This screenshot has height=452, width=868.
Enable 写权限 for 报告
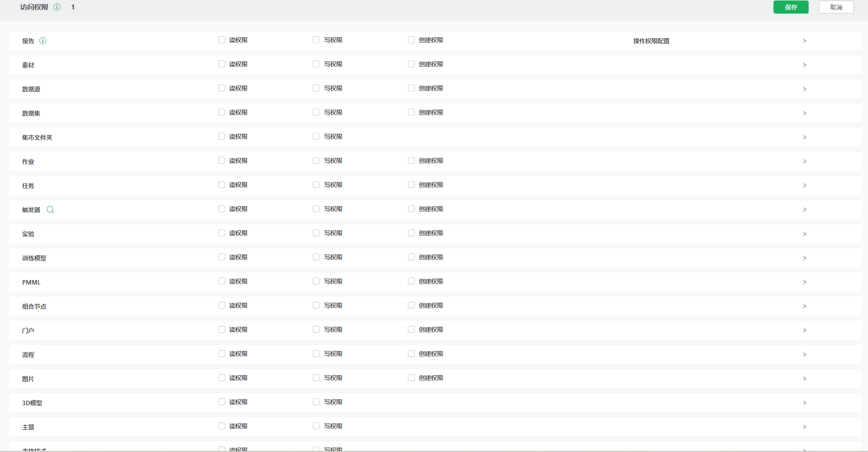point(316,40)
